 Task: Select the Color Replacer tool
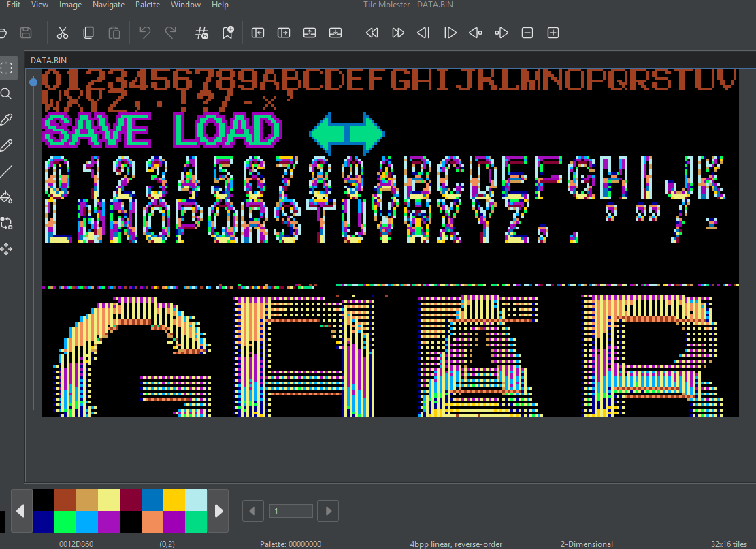(x=7, y=223)
